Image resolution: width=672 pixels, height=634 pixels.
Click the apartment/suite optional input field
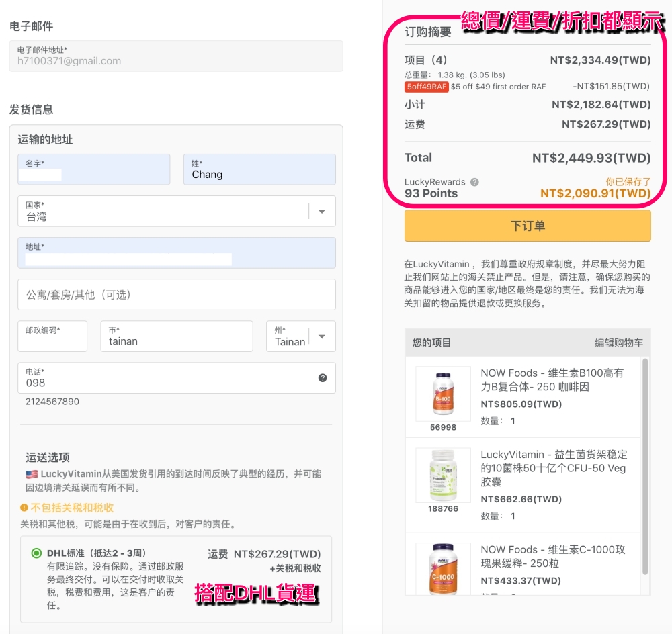pyautogui.click(x=177, y=295)
